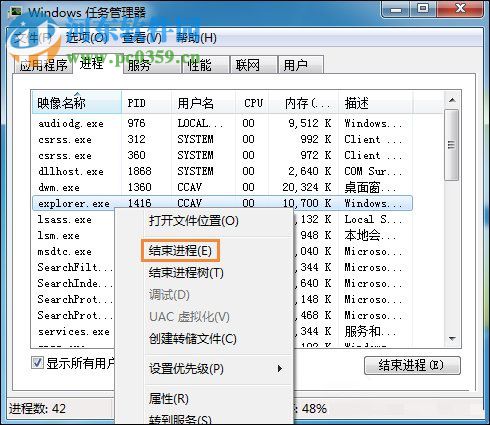Select csrss.exe with PID 312

pos(222,140)
